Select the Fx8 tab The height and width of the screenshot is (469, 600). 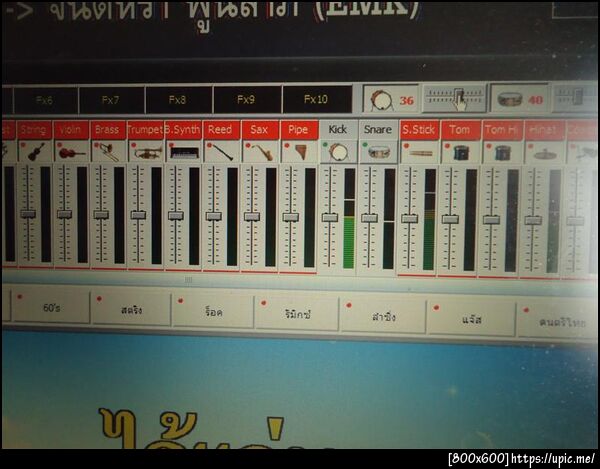pyautogui.click(x=178, y=100)
